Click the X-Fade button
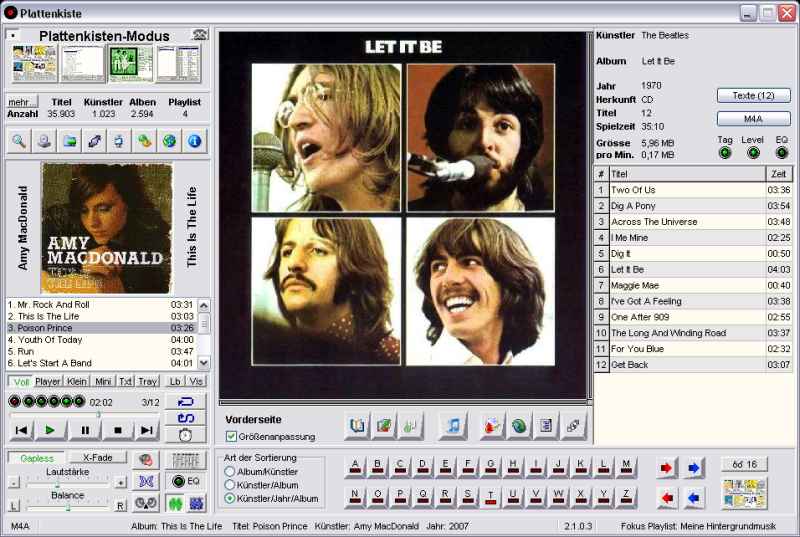The width and height of the screenshot is (800, 537). [x=98, y=458]
